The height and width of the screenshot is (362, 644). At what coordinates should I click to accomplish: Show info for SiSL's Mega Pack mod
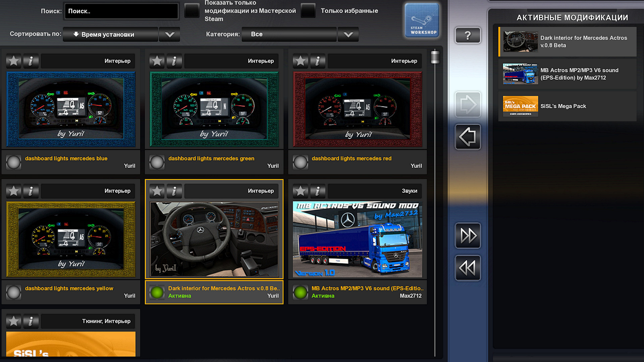click(x=31, y=321)
